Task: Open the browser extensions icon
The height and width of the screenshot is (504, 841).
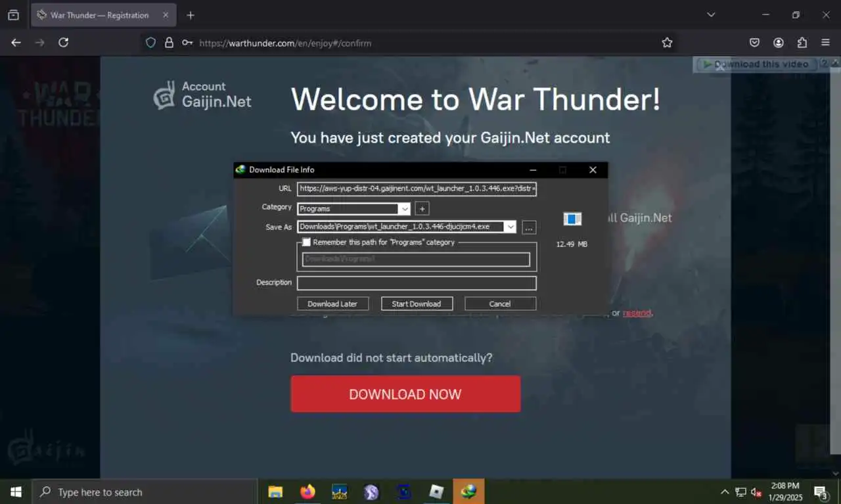Action: click(x=802, y=43)
